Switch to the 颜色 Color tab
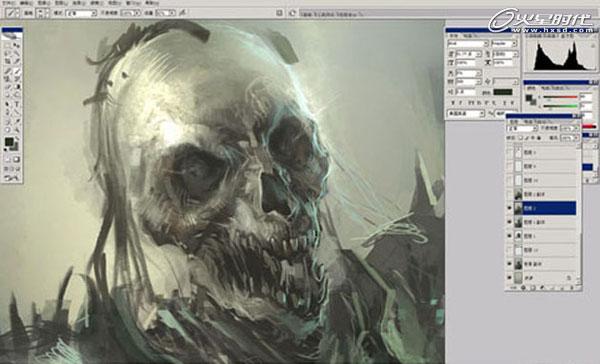600x364 pixels. tap(530, 88)
